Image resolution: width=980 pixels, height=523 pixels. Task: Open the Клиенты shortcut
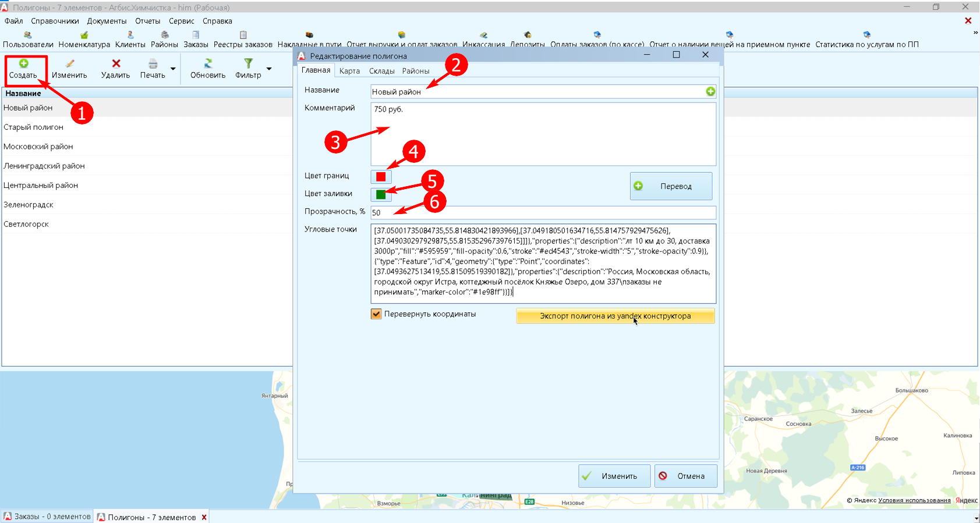(130, 40)
